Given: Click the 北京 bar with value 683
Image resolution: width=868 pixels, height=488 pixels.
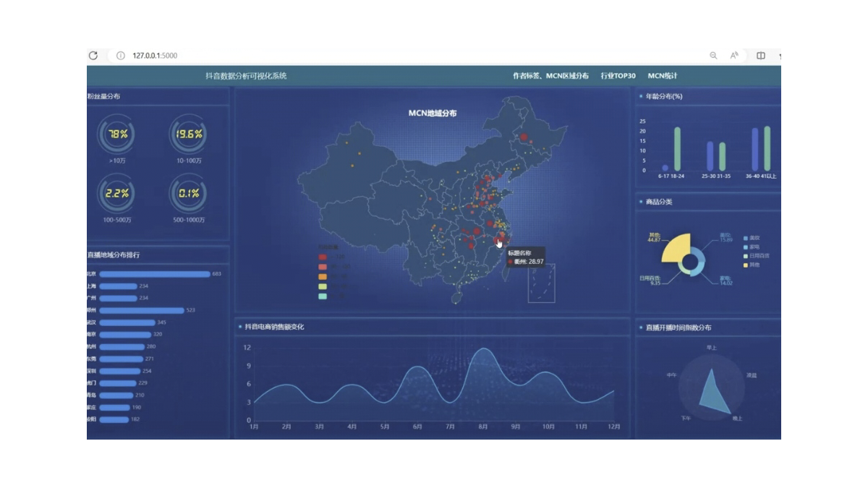Looking at the screenshot, I should [155, 274].
